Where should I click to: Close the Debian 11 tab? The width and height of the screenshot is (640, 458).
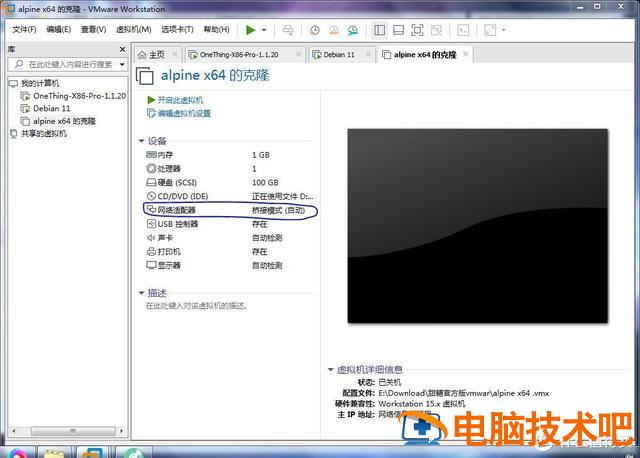pos(369,54)
